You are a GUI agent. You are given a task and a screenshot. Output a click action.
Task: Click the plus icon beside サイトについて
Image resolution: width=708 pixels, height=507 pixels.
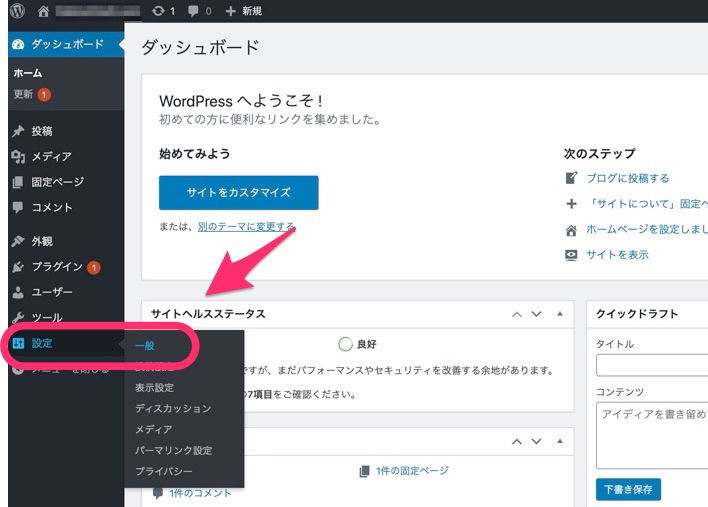point(571,204)
